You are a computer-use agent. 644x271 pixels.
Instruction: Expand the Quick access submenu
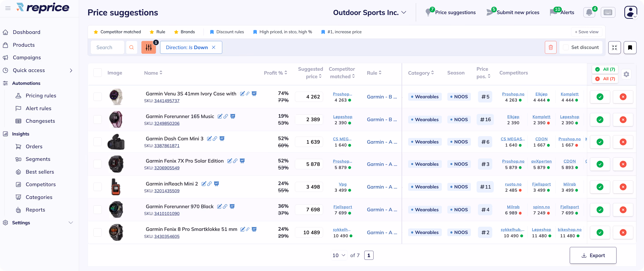coord(71,71)
